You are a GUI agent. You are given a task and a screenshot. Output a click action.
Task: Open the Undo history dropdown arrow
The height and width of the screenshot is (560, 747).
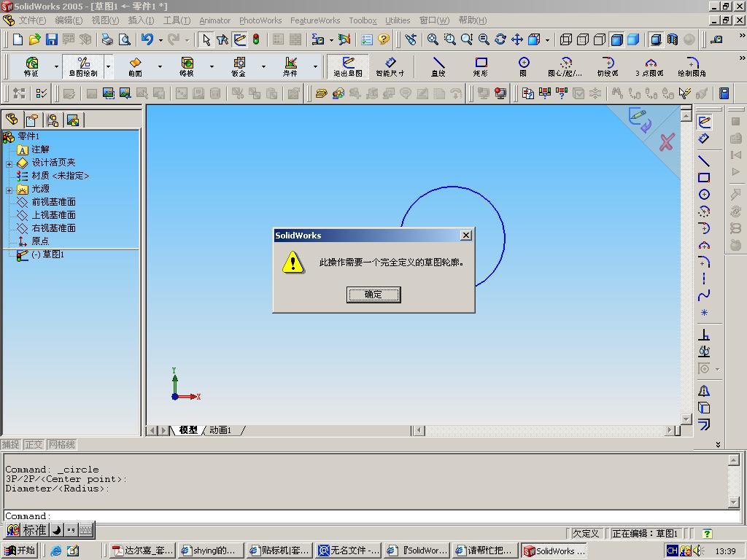pyautogui.click(x=160, y=40)
